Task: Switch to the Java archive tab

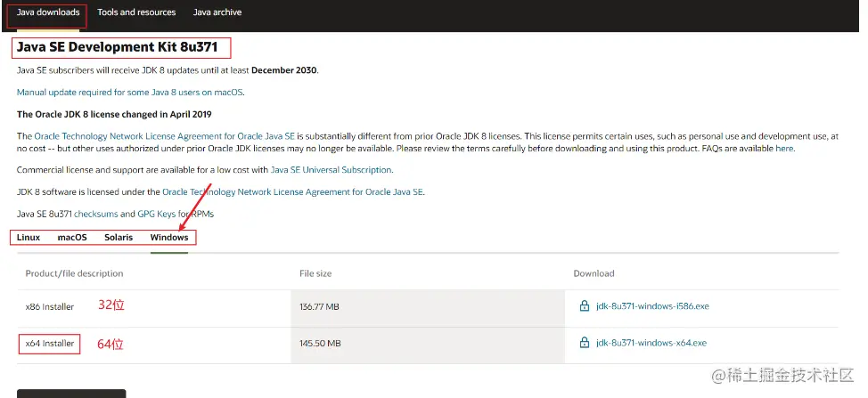Action: [x=217, y=12]
